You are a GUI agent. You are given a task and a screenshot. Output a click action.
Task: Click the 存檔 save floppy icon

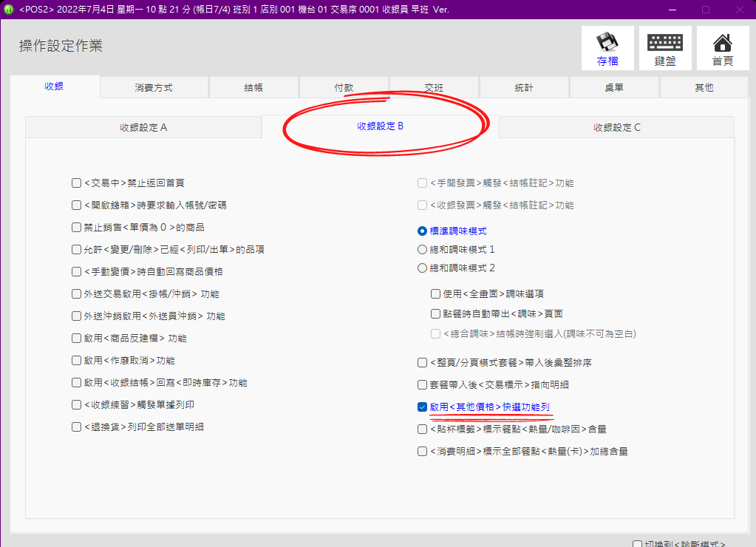pos(607,48)
